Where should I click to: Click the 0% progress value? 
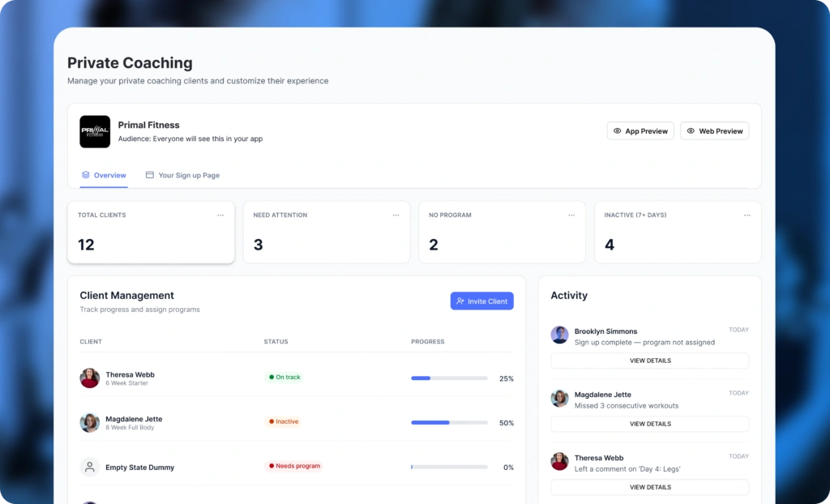pyautogui.click(x=508, y=468)
